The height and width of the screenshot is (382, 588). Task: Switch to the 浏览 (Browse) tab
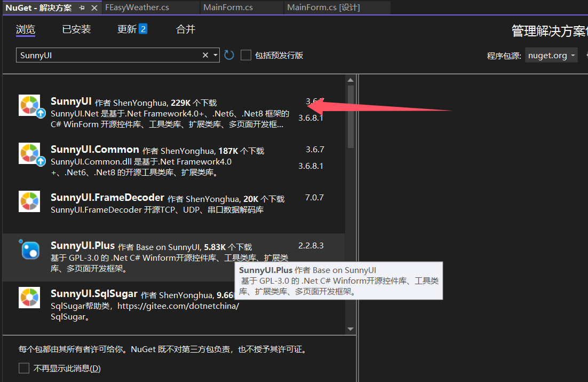coord(26,29)
